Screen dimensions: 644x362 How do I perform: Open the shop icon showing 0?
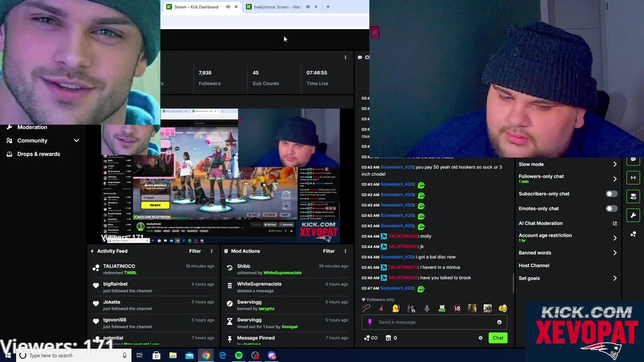click(x=391, y=338)
